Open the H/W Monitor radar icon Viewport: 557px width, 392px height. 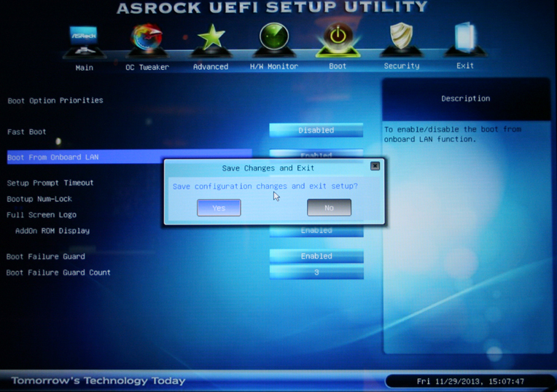coord(274,39)
